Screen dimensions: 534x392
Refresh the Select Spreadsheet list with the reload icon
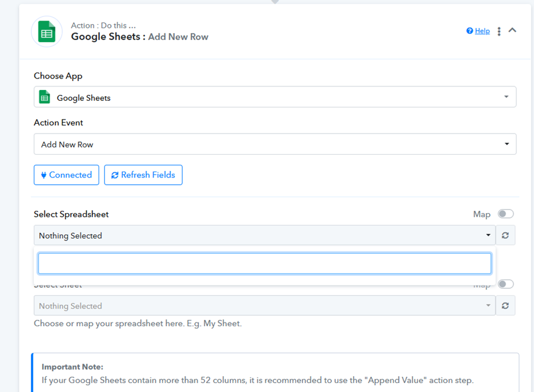[x=505, y=235]
